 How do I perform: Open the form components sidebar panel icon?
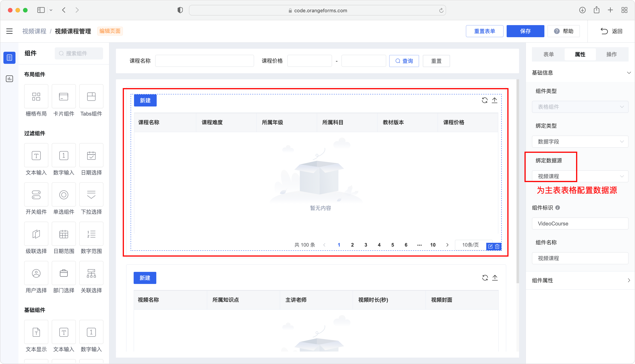(x=9, y=58)
